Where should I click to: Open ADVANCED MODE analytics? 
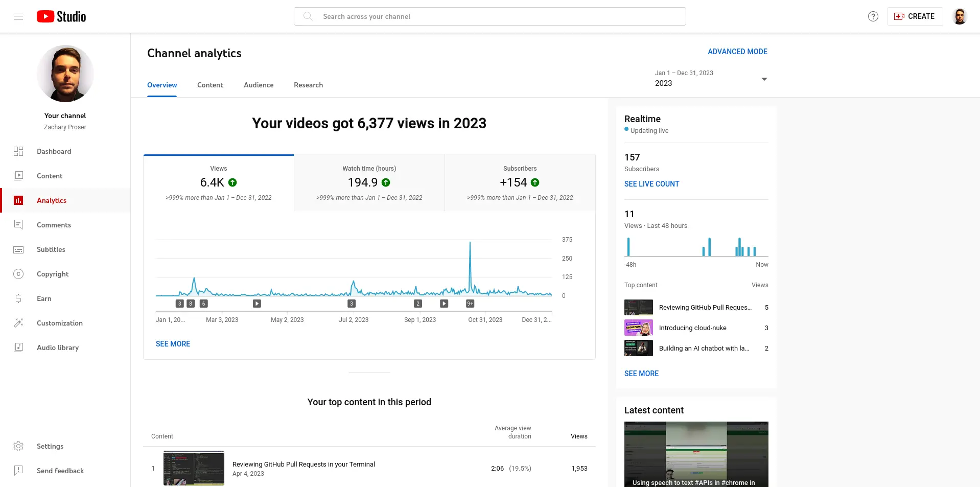click(737, 51)
